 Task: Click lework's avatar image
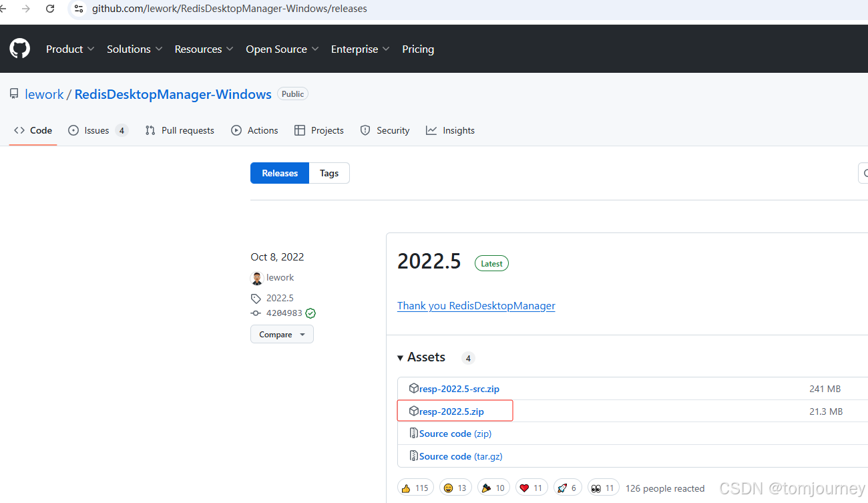(256, 278)
